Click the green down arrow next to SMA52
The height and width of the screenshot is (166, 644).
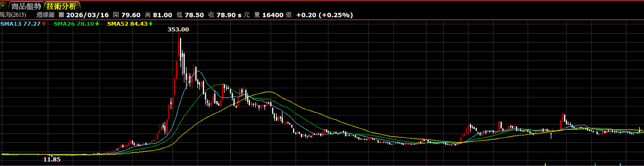point(151,24)
